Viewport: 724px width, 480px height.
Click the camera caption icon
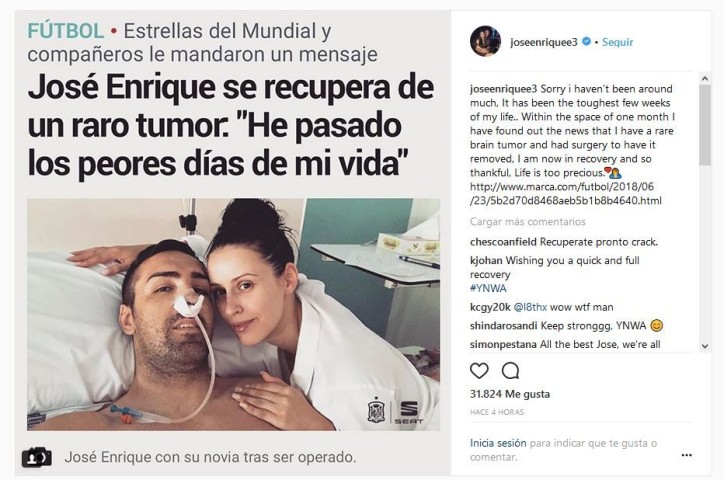click(36, 457)
